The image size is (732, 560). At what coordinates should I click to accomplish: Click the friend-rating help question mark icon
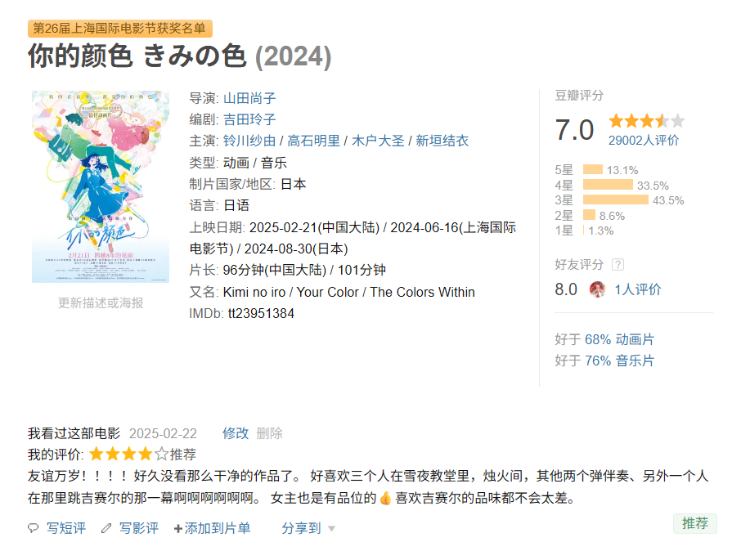coord(617,264)
